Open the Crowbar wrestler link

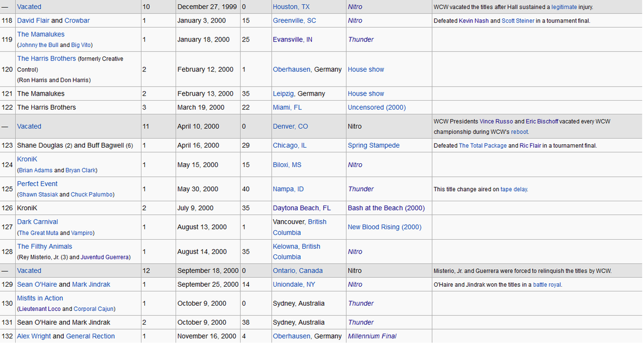pyautogui.click(x=77, y=21)
